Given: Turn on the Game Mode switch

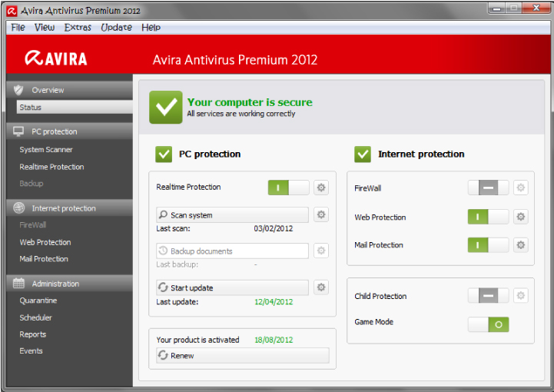Looking at the screenshot, I should [488, 324].
